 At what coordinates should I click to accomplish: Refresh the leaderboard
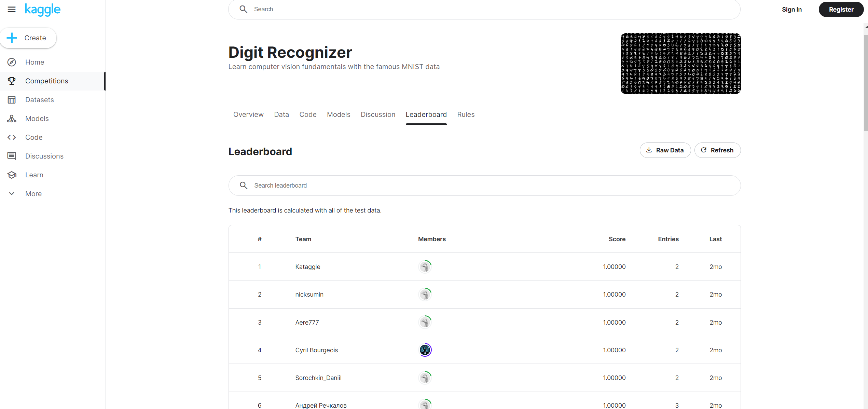[x=717, y=150]
